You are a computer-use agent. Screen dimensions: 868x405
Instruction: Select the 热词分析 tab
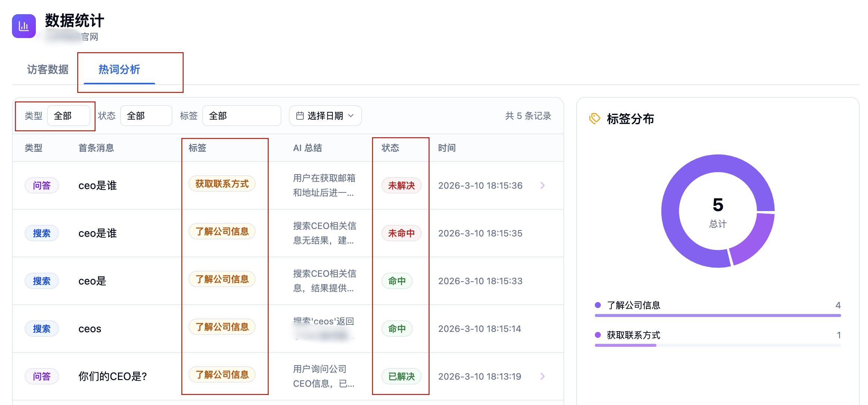[x=119, y=69]
